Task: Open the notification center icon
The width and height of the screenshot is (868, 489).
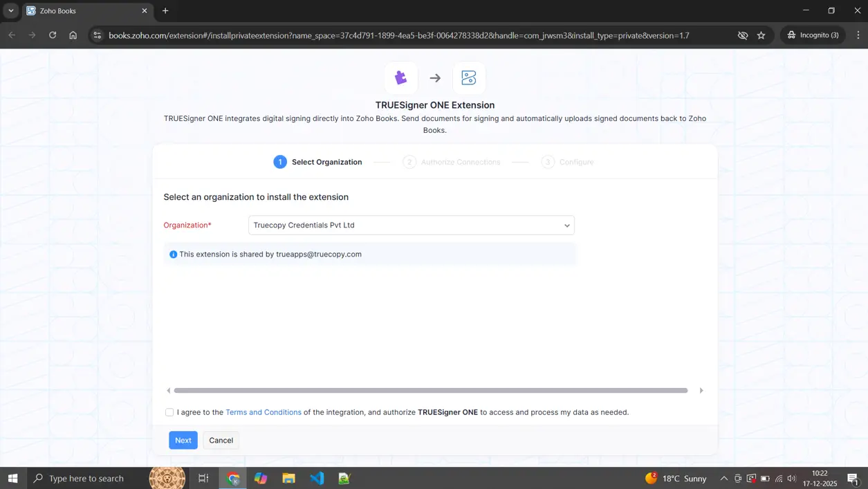Action: coord(853,478)
